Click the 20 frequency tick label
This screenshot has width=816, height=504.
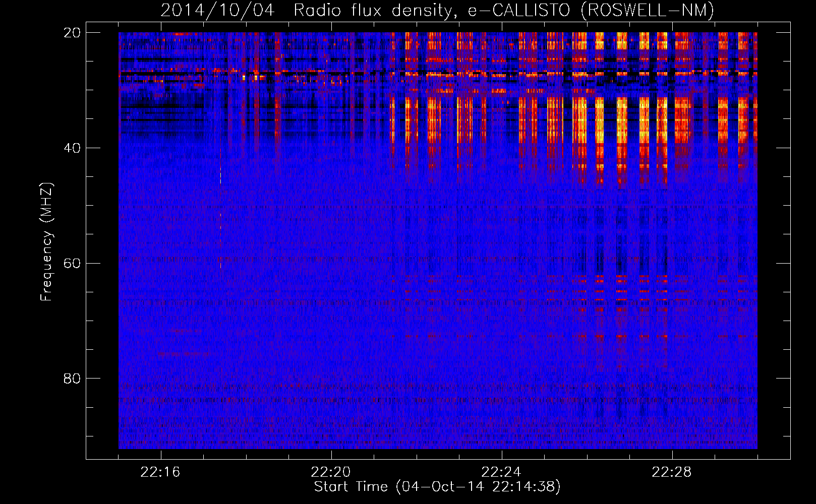click(x=72, y=33)
